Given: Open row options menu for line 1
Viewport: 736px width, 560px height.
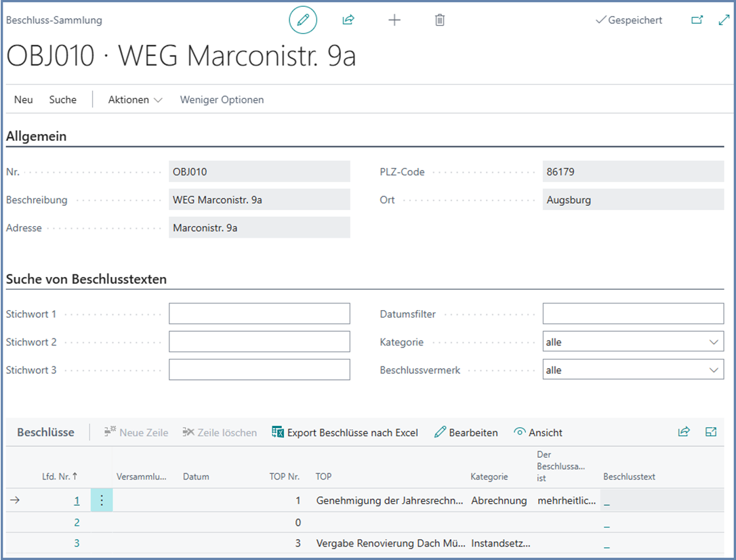Looking at the screenshot, I should point(102,500).
